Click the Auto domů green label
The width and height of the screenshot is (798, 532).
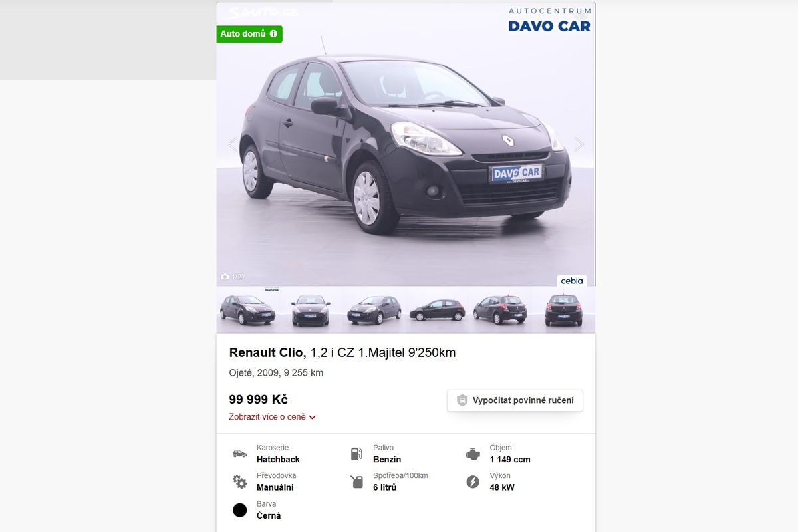coord(249,34)
